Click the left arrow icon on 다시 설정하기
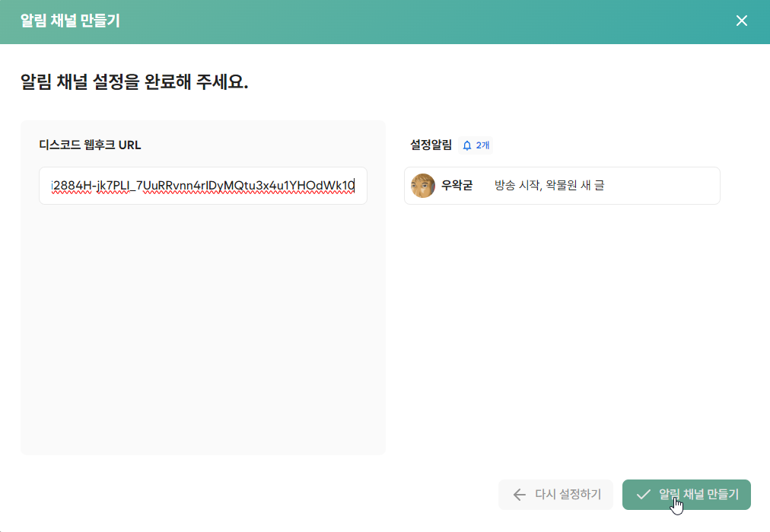This screenshot has width=770, height=532. [x=520, y=495]
